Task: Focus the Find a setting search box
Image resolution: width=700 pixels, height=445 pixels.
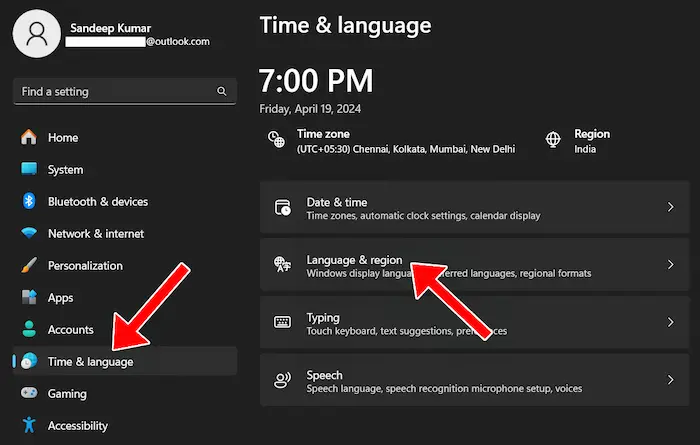Action: click(x=125, y=91)
